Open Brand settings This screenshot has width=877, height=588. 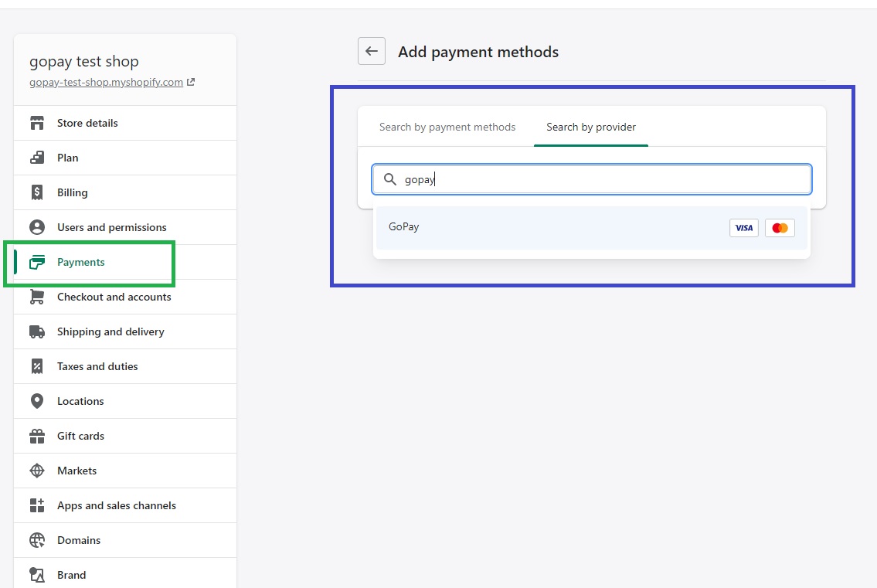[x=125, y=573]
